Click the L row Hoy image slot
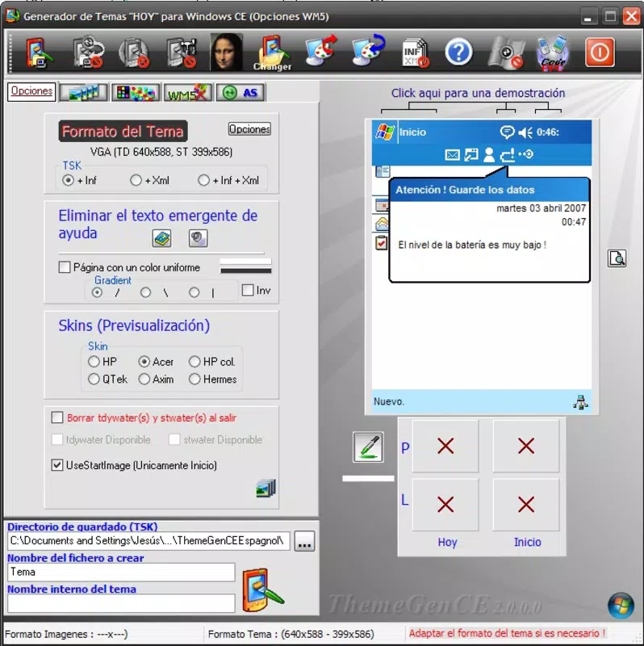Viewport: 644px width, 646px height. click(445, 504)
